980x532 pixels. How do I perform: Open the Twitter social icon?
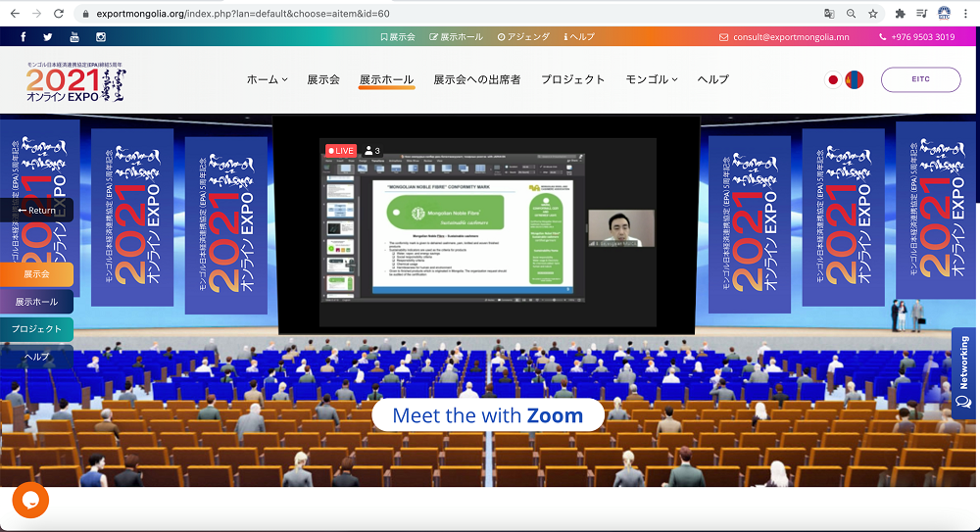[x=48, y=37]
